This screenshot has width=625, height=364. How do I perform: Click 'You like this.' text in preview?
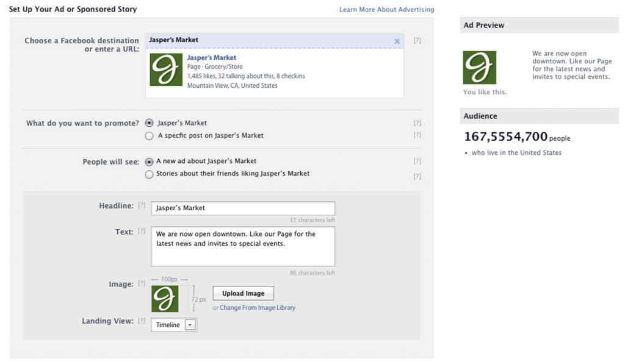click(485, 92)
